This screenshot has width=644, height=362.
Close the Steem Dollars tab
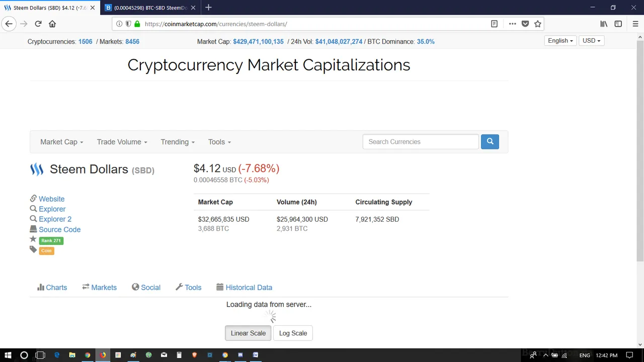92,8
